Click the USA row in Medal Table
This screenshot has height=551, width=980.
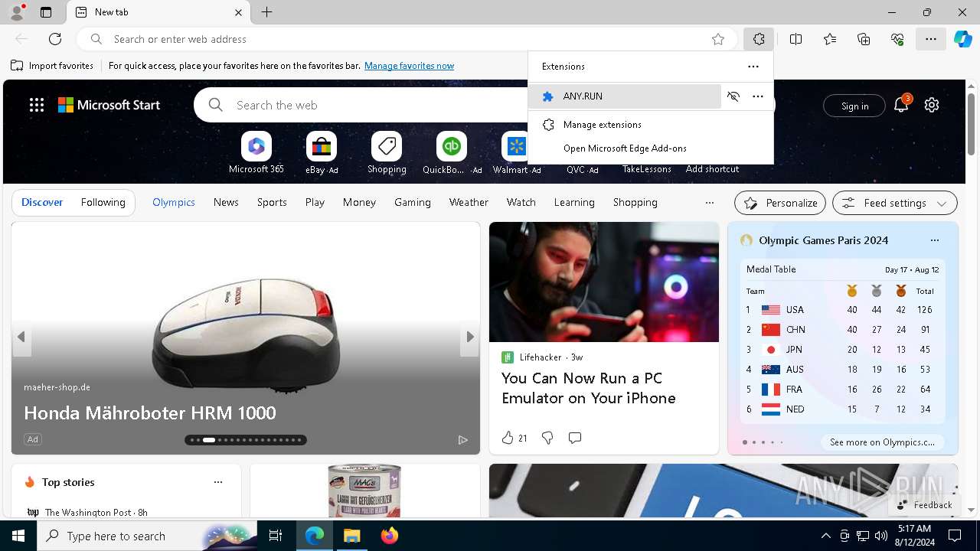point(842,310)
